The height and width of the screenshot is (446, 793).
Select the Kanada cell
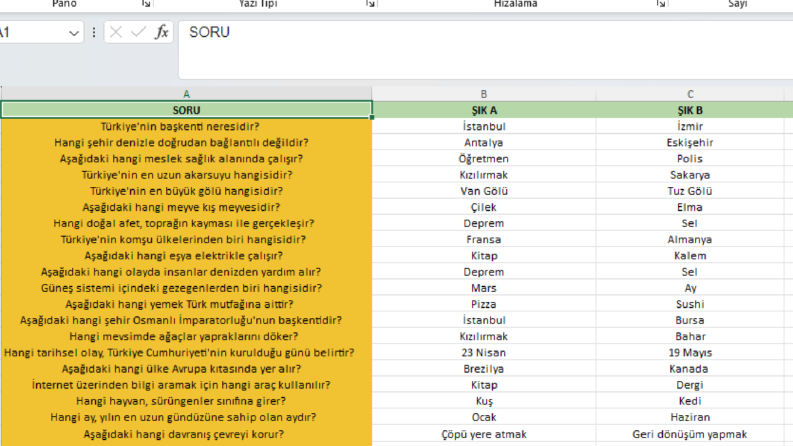pos(690,369)
